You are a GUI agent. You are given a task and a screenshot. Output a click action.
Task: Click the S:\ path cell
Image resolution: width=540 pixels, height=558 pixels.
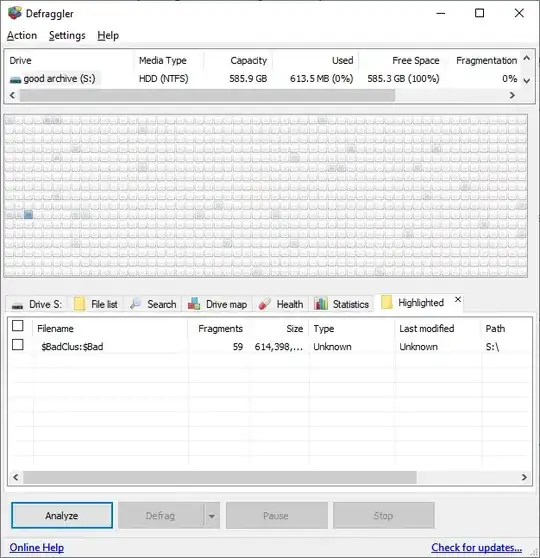point(492,347)
